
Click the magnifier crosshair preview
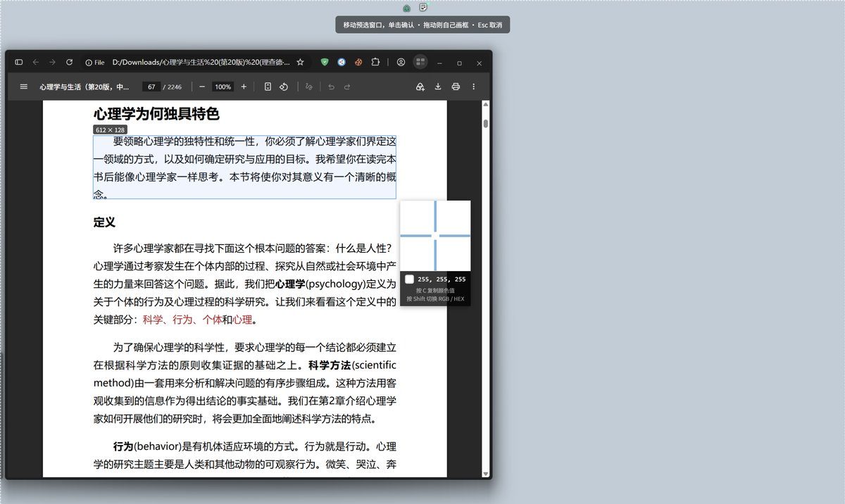tap(435, 236)
